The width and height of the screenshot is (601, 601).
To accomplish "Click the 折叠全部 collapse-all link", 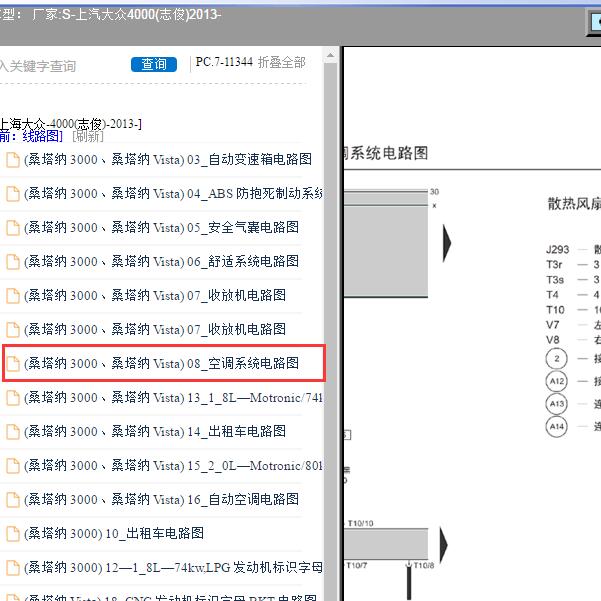I will pos(282,62).
